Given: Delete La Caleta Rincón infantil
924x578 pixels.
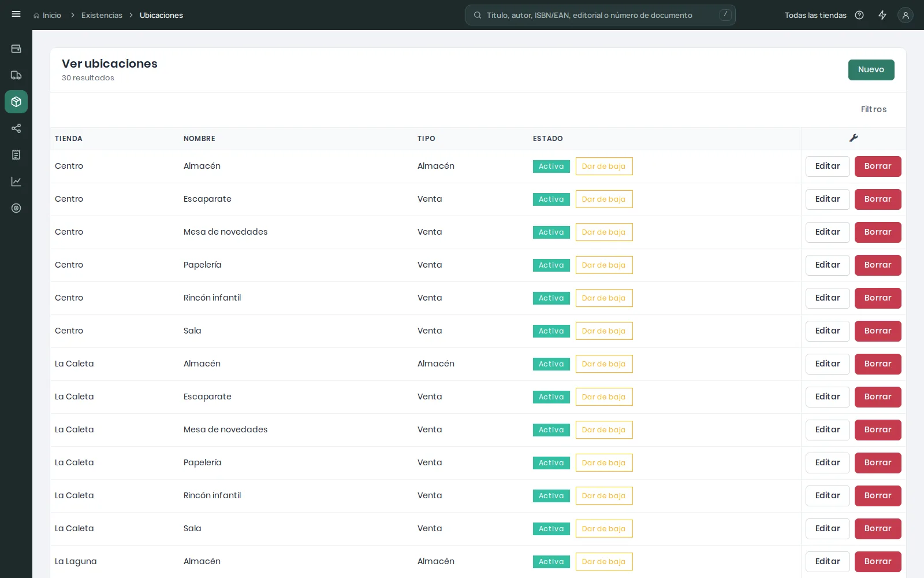Looking at the screenshot, I should pyautogui.click(x=878, y=496).
